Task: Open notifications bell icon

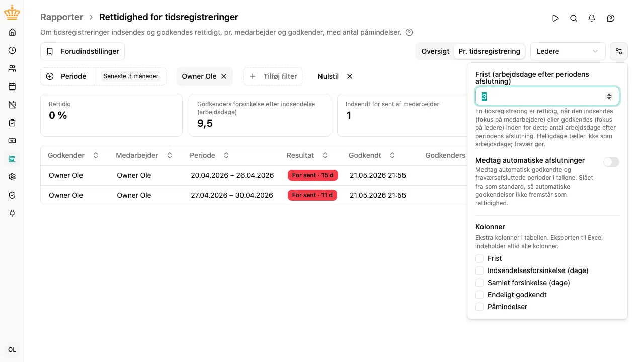Action: coord(592,18)
